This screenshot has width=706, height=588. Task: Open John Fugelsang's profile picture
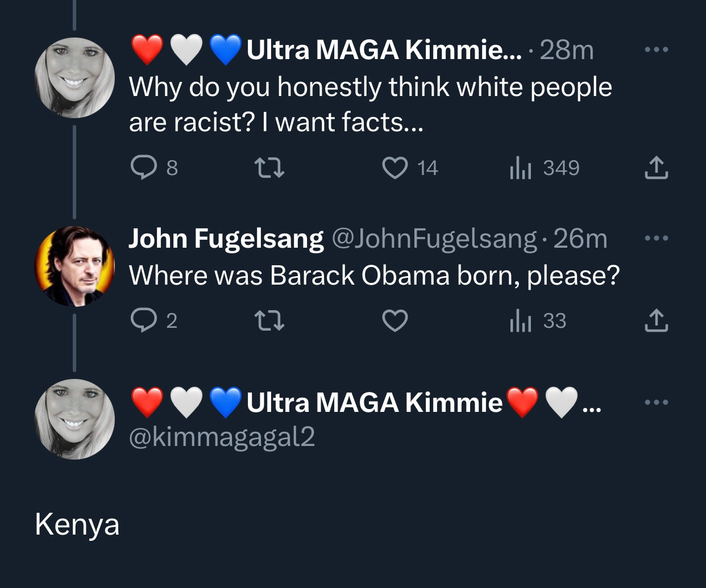(x=74, y=266)
